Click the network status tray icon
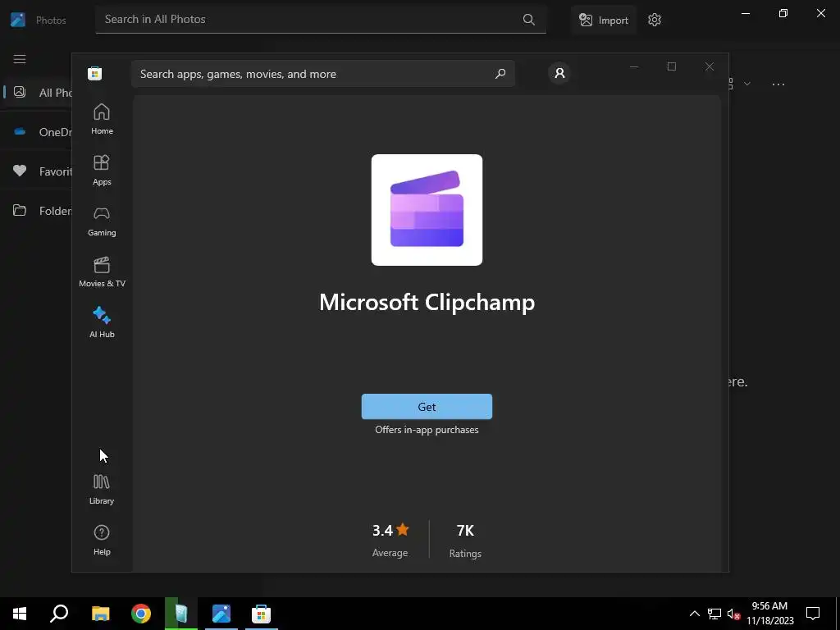Viewport: 840px width, 630px height. pyautogui.click(x=714, y=614)
